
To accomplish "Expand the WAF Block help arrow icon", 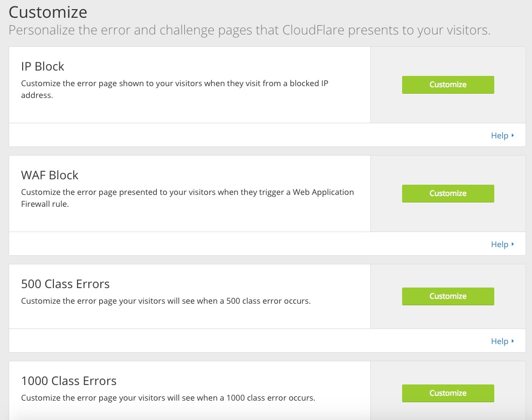I will point(513,244).
